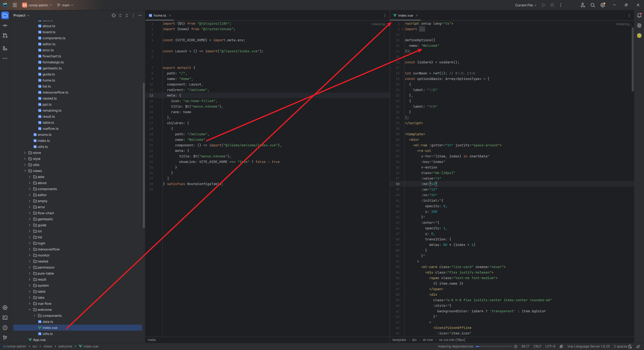Screen dimensions: 644x350
Task: Expand the permission folder
Action: pyautogui.click(x=30, y=267)
